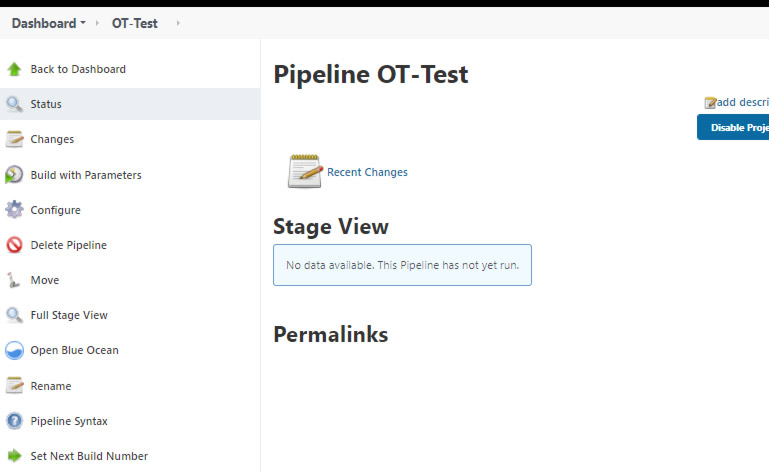Launch Open Blue Ocean
The height and width of the screenshot is (472, 769).
pos(75,350)
